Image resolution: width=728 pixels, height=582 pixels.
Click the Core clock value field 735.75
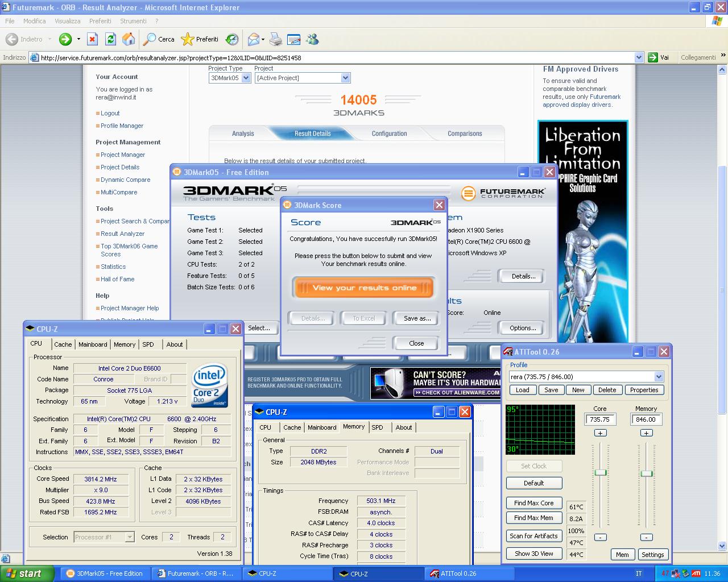click(600, 419)
